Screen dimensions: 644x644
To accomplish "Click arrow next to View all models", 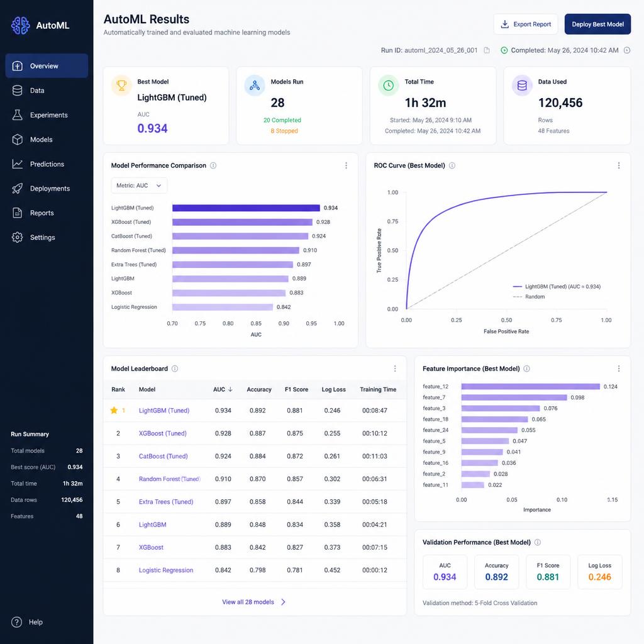I will point(283,602).
